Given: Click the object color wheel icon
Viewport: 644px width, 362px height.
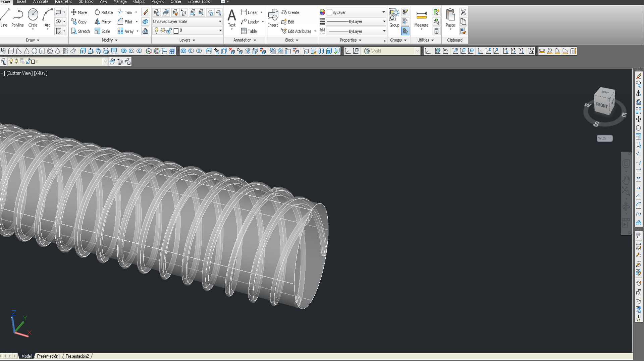Looking at the screenshot, I should coord(322,12).
